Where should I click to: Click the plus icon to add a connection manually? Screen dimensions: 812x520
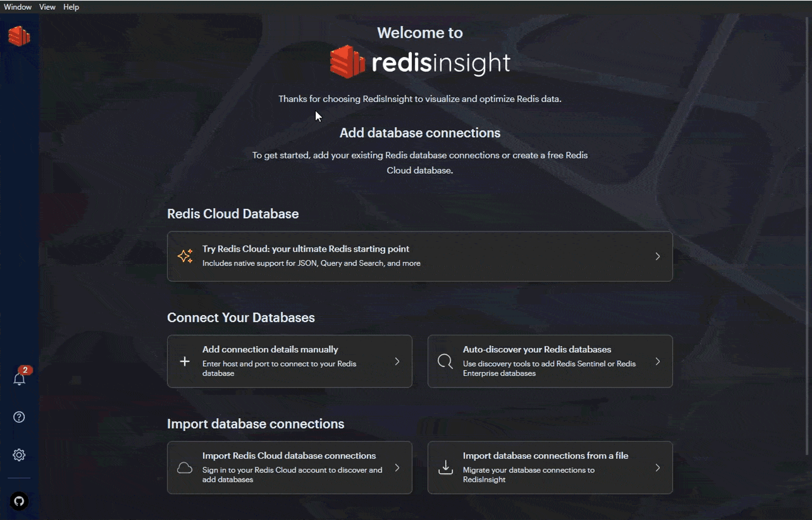click(x=185, y=361)
